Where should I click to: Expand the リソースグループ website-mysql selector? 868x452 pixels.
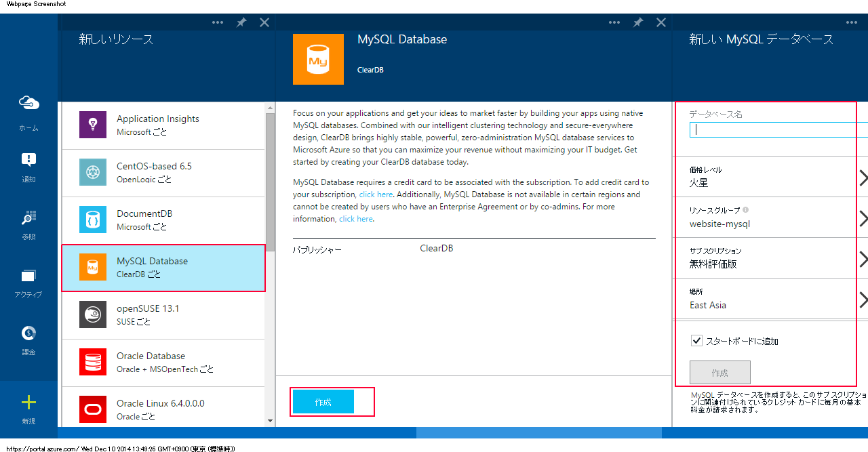[x=770, y=218]
